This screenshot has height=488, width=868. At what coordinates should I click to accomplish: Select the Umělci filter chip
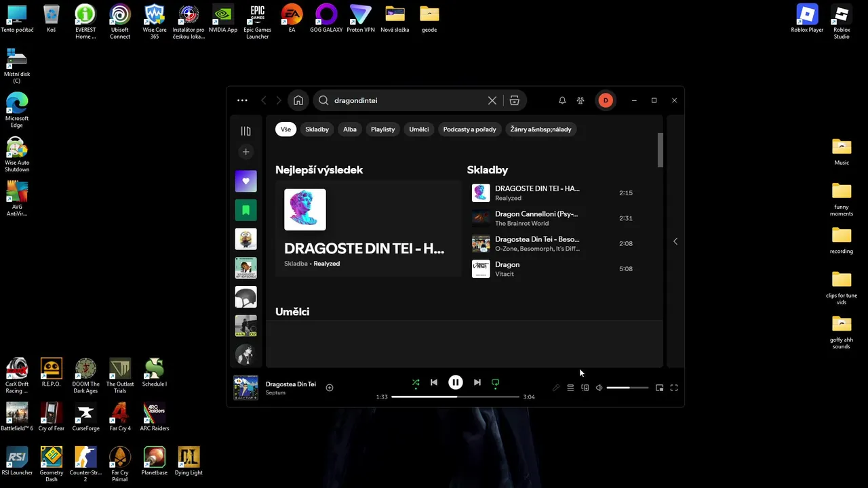point(419,129)
